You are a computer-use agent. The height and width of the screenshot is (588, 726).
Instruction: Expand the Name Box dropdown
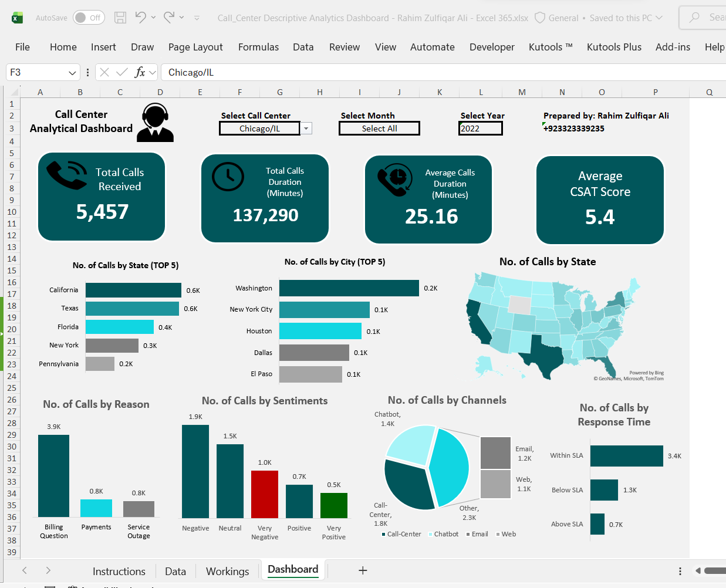pos(72,73)
